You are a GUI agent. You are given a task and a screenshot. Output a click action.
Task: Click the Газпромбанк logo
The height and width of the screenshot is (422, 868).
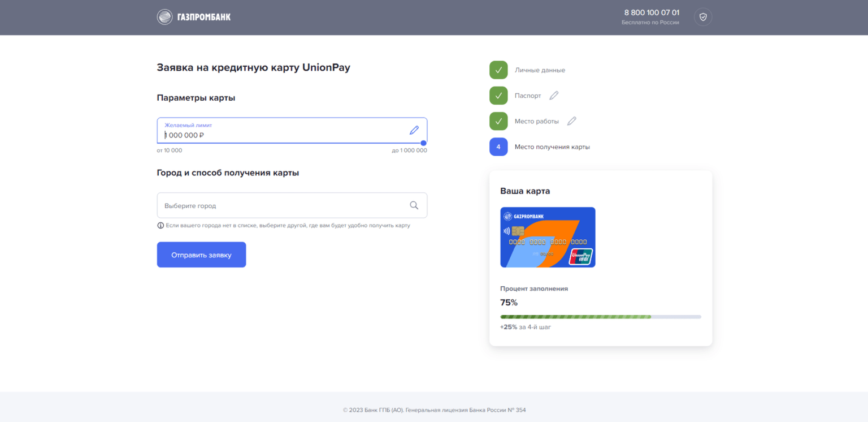(194, 17)
